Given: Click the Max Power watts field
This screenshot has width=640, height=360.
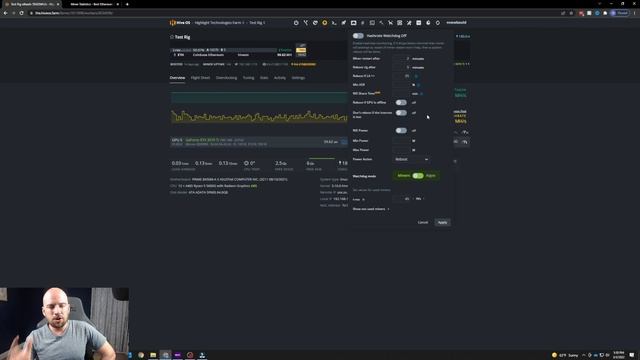Looking at the screenshot, I should coord(401,150).
